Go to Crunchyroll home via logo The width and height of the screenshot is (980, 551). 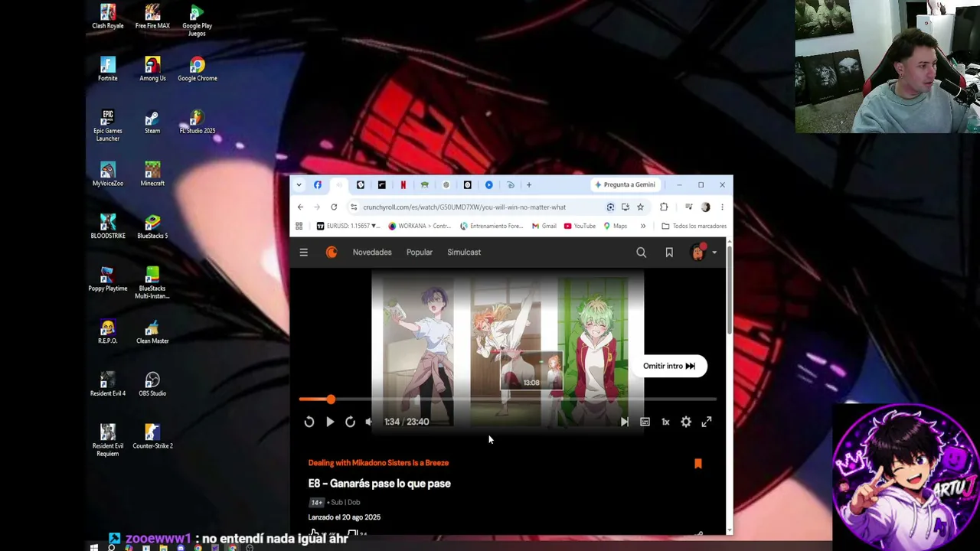tap(332, 253)
